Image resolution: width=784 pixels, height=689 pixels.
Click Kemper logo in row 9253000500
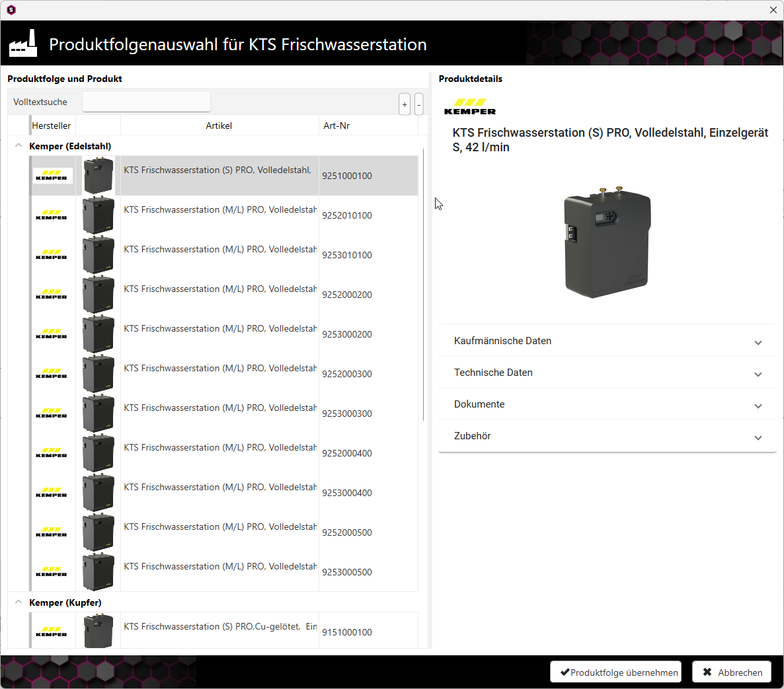point(52,572)
